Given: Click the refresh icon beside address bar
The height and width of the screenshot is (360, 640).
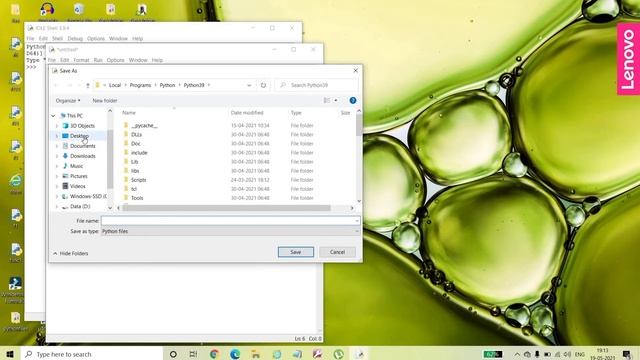Looking at the screenshot, I should 263,85.
